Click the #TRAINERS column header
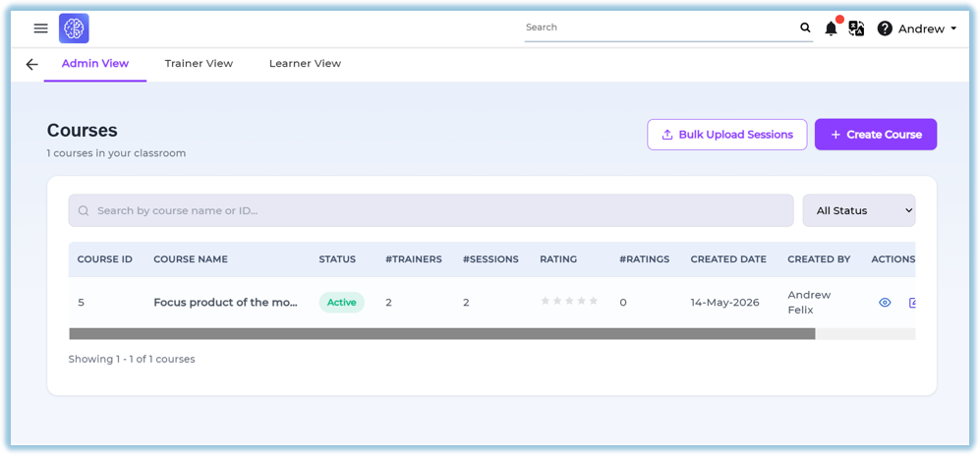Viewport: 980px width, 456px height. 414,259
